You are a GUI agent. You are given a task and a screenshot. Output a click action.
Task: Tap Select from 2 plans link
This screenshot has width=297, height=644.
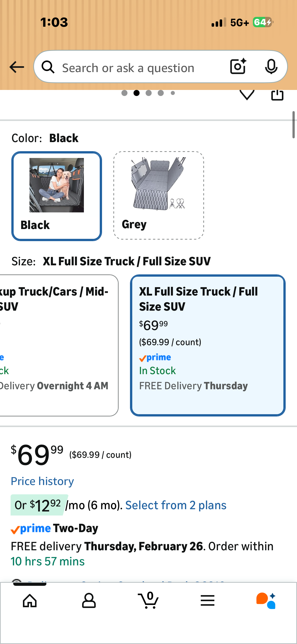pos(176,505)
